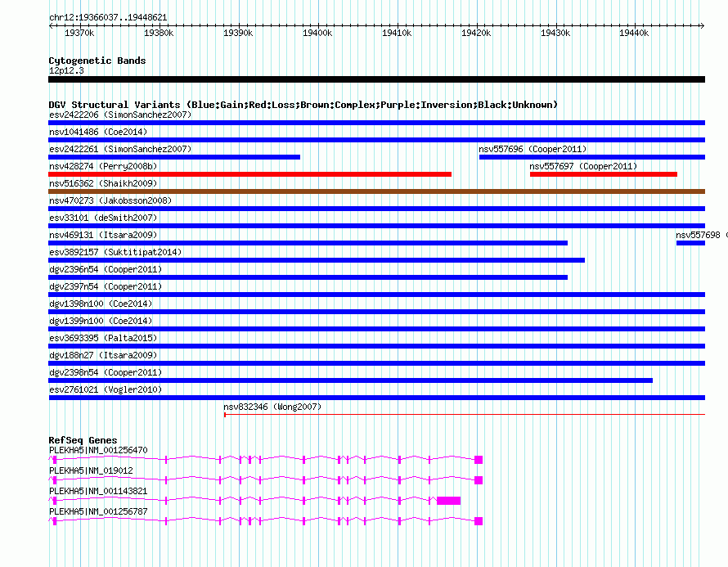Open the nsv470273 (Jakobsson2008) label

(x=110, y=200)
